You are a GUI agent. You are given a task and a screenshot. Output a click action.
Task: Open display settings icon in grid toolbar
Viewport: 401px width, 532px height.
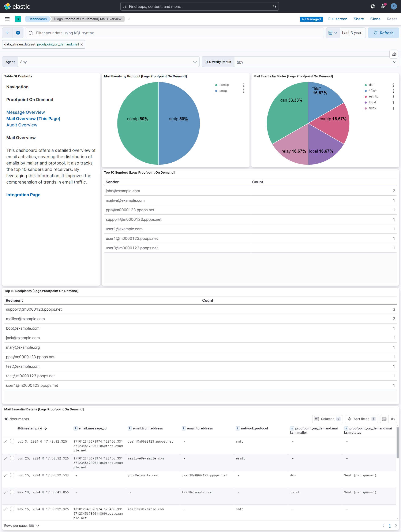coord(393,419)
